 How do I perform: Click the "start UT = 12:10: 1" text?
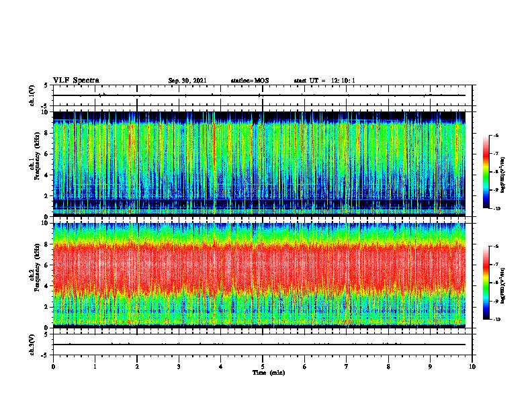pyautogui.click(x=324, y=81)
